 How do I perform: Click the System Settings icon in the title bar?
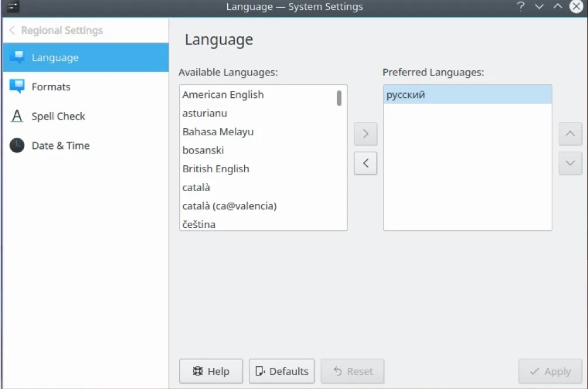pos(13,6)
